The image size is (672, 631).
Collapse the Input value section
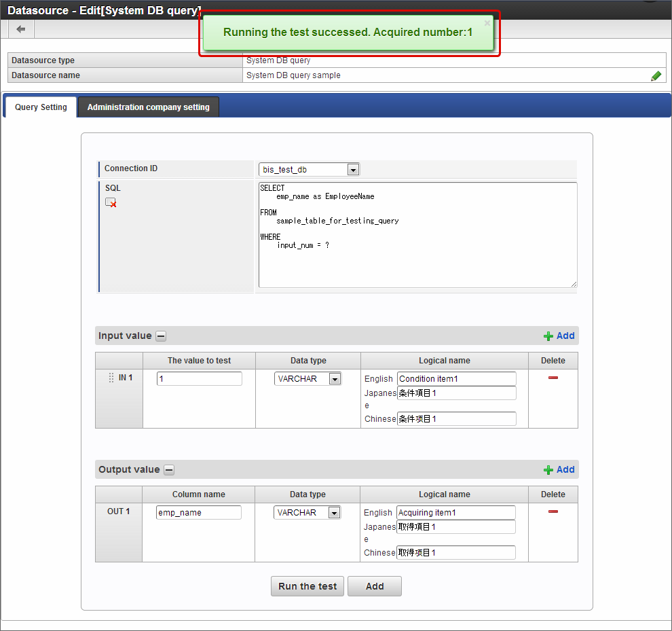pos(161,336)
